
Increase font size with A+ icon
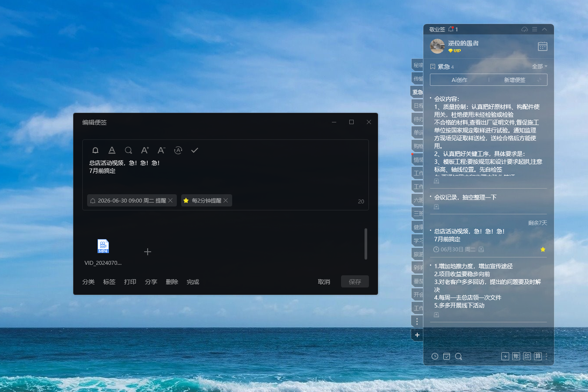(145, 150)
